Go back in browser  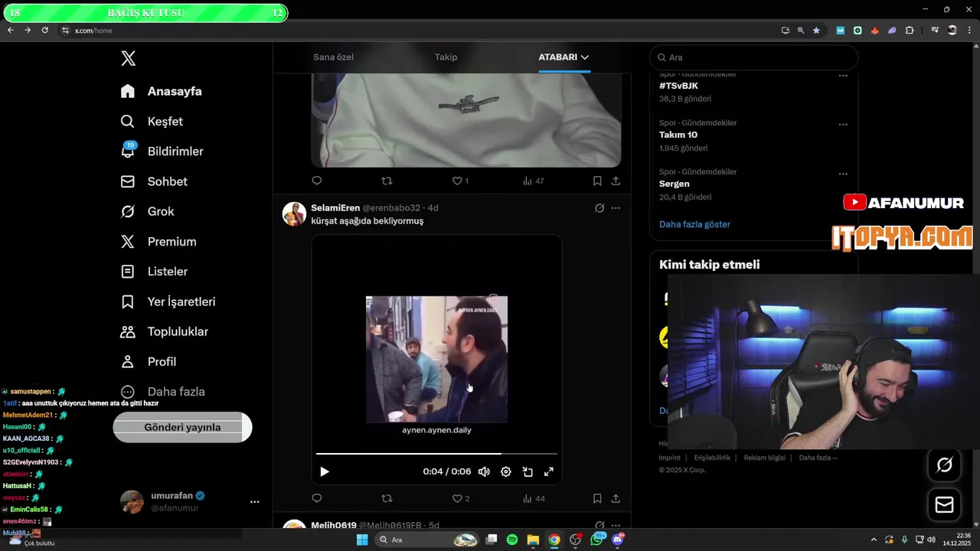tap(10, 30)
